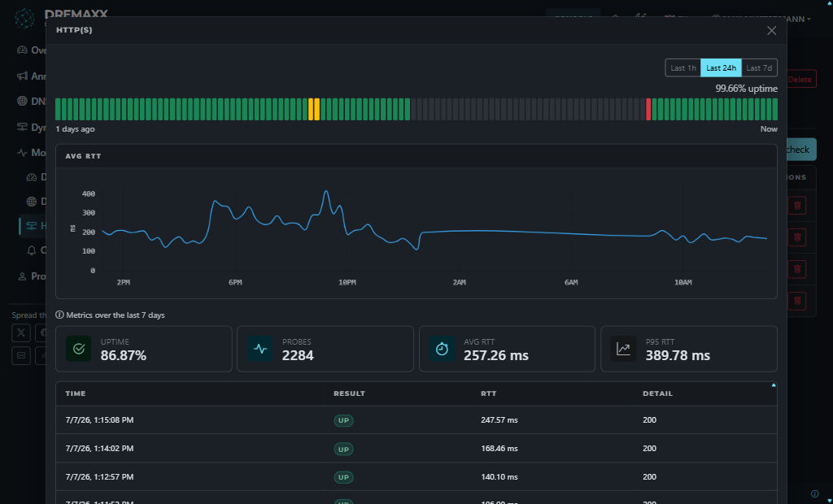
Task: Click the Delete button behind the dialog
Action: click(x=800, y=79)
